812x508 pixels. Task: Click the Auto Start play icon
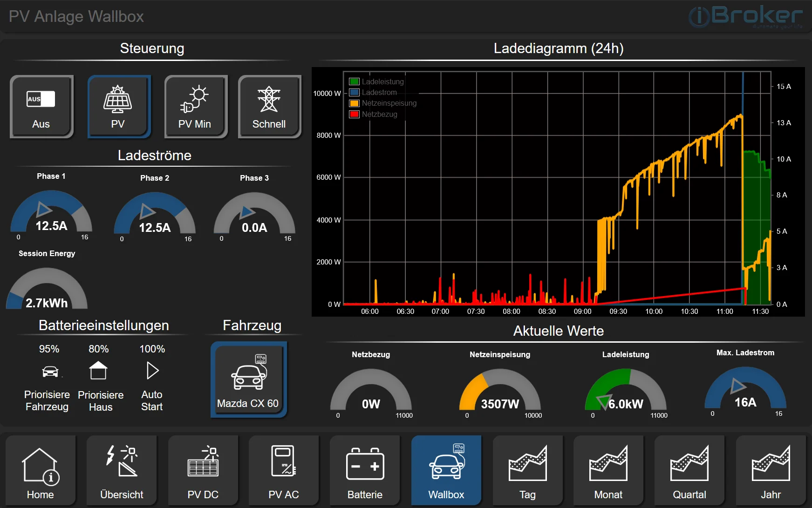pos(153,371)
